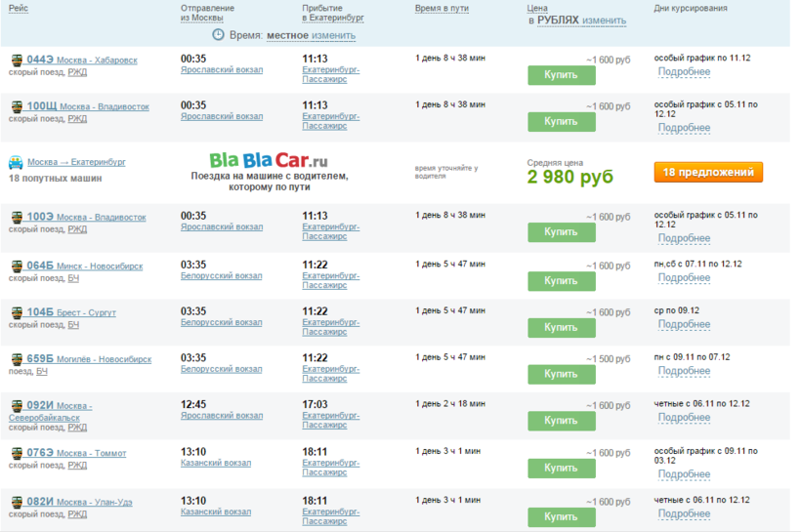Viewport: 801px width, 532px height.
Task: Click the train icon next to 100Щ Москва - Владивосток
Action: tap(17, 106)
